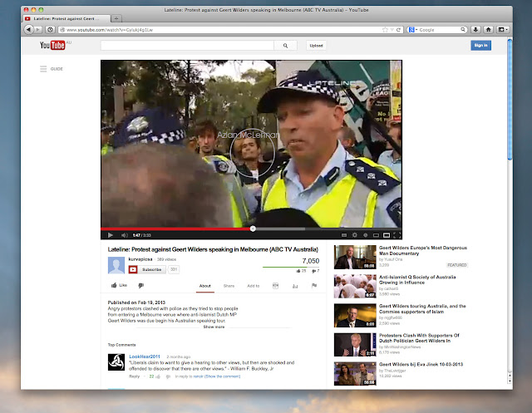This screenshot has width=532, height=413.
Task: Seek on the video progress bar
Action: coord(251,229)
